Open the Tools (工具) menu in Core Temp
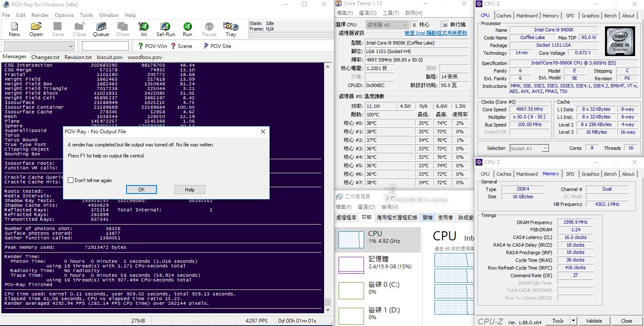Image resolution: width=644 pixels, height=326 pixels. tap(391, 13)
